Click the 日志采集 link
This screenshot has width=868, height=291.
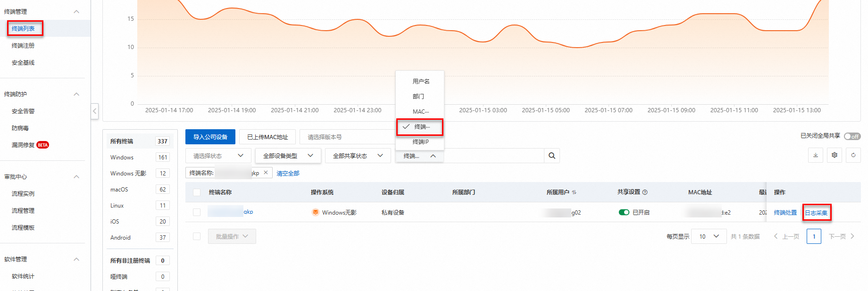(x=816, y=213)
